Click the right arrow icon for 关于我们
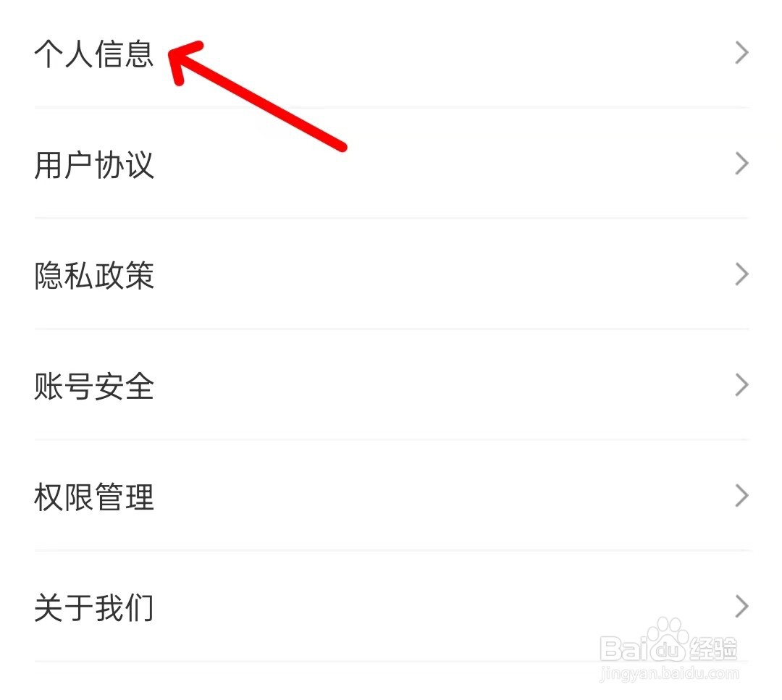782x700 pixels. pos(741,607)
